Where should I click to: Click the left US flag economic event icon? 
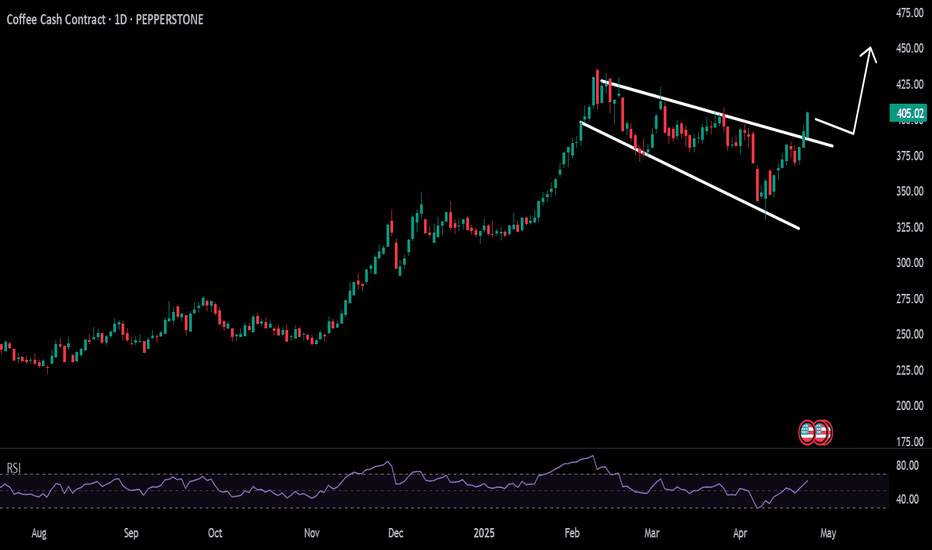[807, 433]
